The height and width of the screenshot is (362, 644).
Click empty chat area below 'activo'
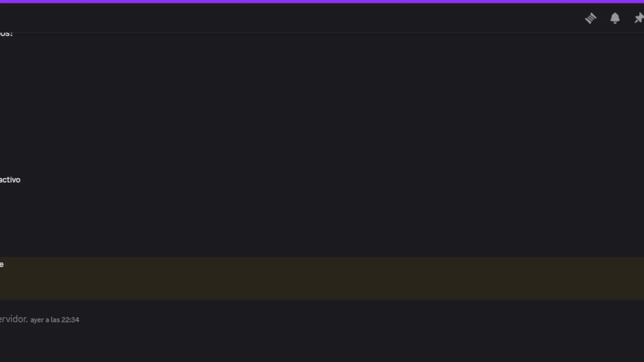[322, 219]
